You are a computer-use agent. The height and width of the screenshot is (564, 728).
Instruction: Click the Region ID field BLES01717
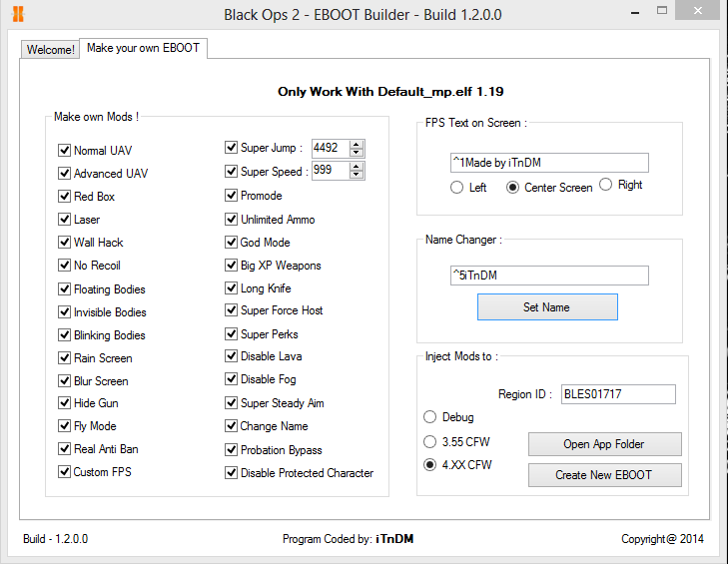coord(618,394)
